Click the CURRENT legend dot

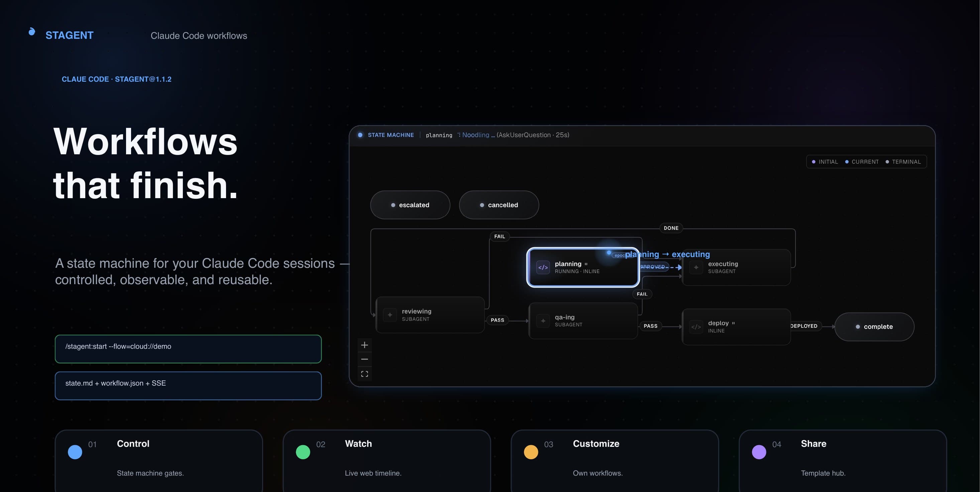click(847, 162)
